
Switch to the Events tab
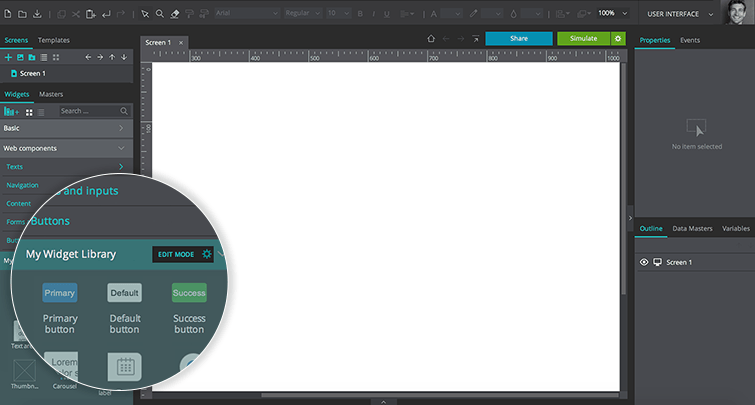(690, 40)
